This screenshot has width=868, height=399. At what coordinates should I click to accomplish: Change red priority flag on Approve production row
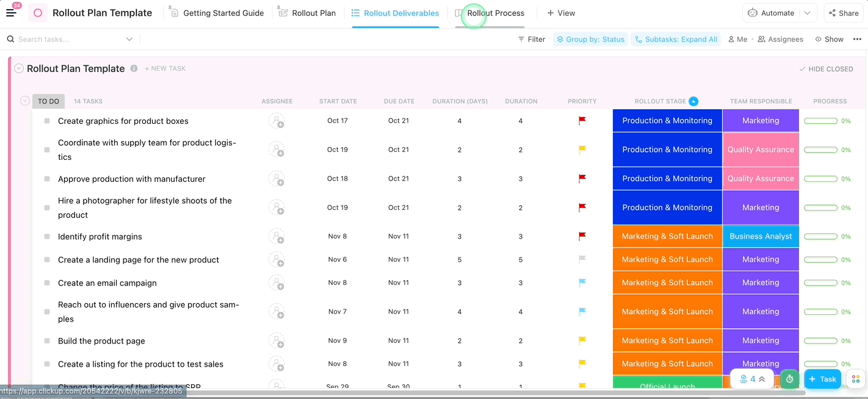pos(582,179)
